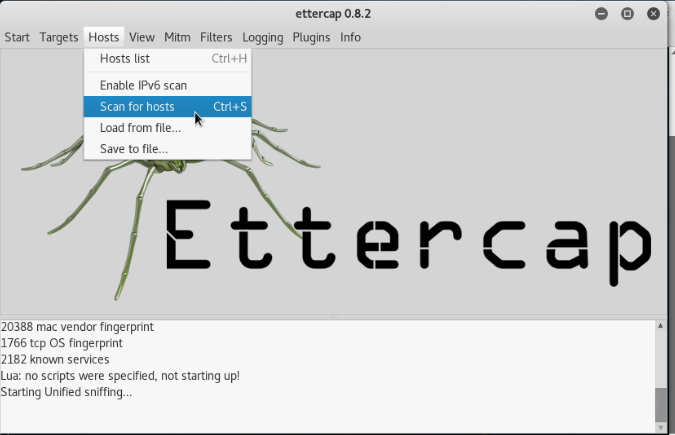Close the ettercap window
This screenshot has width=675, height=435.
(653, 14)
